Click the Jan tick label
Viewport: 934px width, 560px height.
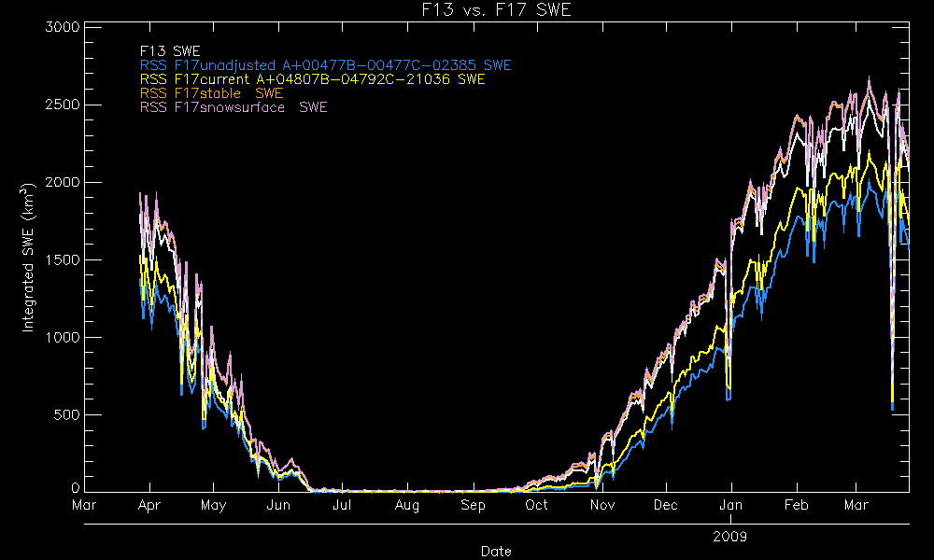tap(730, 506)
